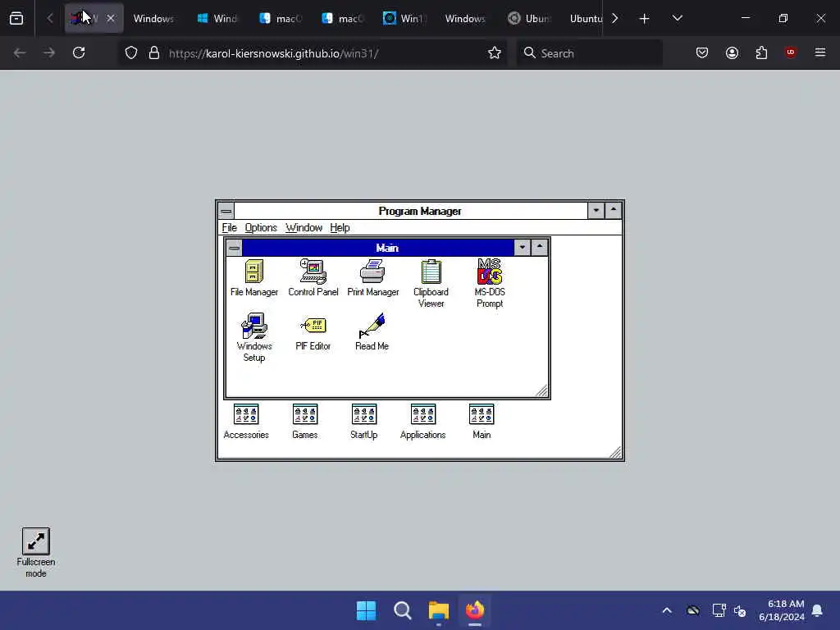This screenshot has width=840, height=630.
Task: Bookmark this page with the star
Action: (x=495, y=52)
